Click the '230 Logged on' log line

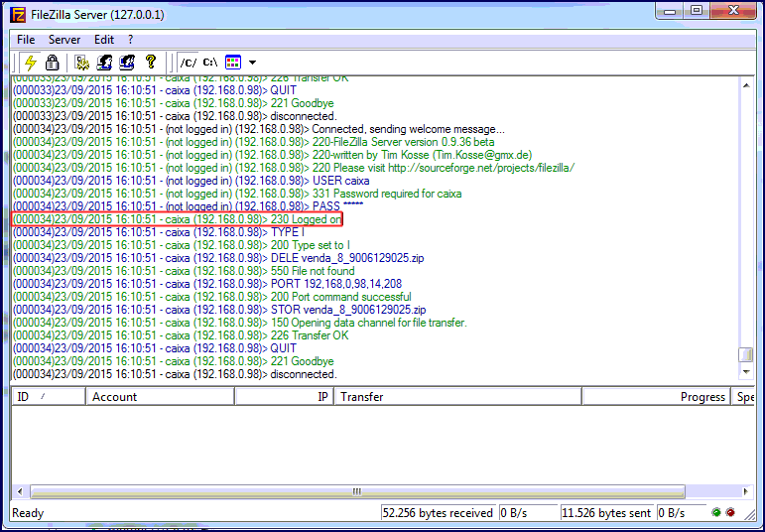click(x=177, y=219)
